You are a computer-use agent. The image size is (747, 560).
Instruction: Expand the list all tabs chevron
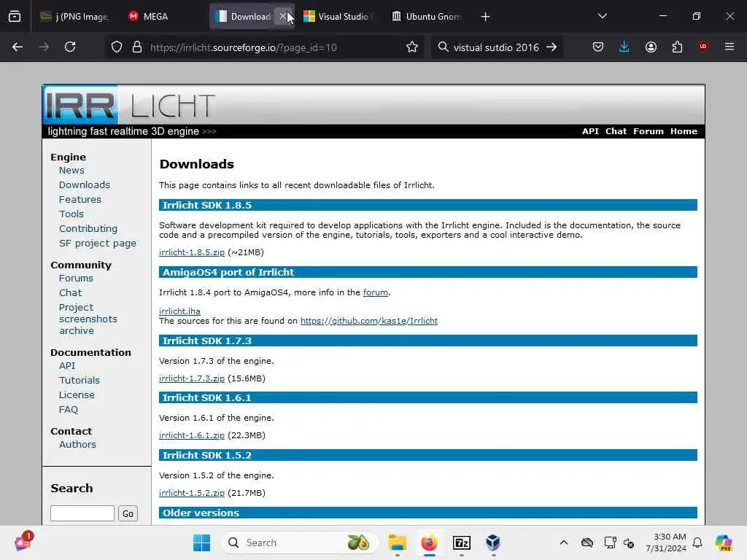point(602,16)
